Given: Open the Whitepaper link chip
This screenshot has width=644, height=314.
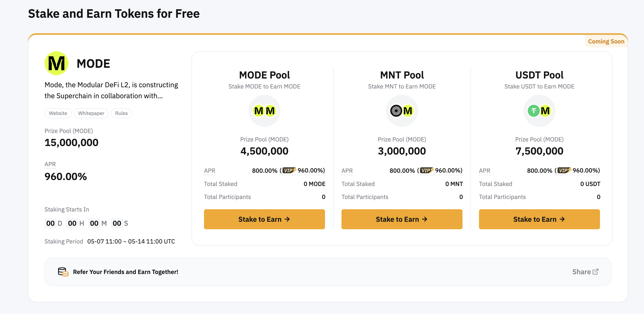Looking at the screenshot, I should click(x=91, y=113).
